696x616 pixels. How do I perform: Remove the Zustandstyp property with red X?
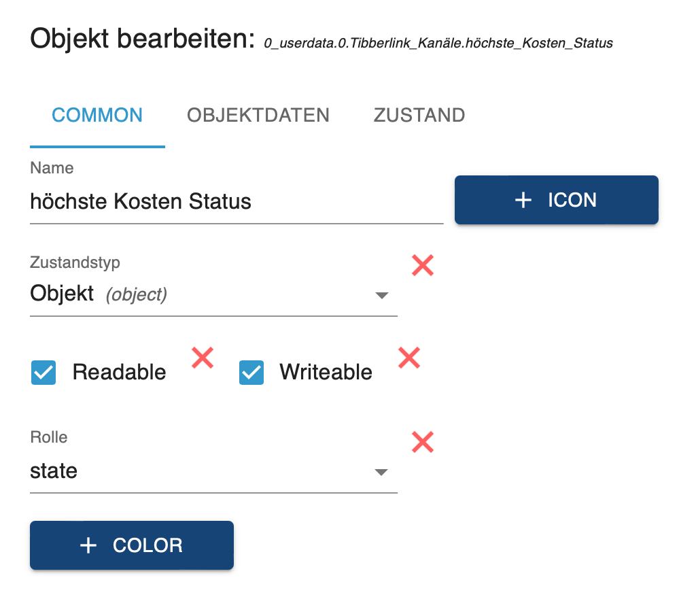point(423,265)
